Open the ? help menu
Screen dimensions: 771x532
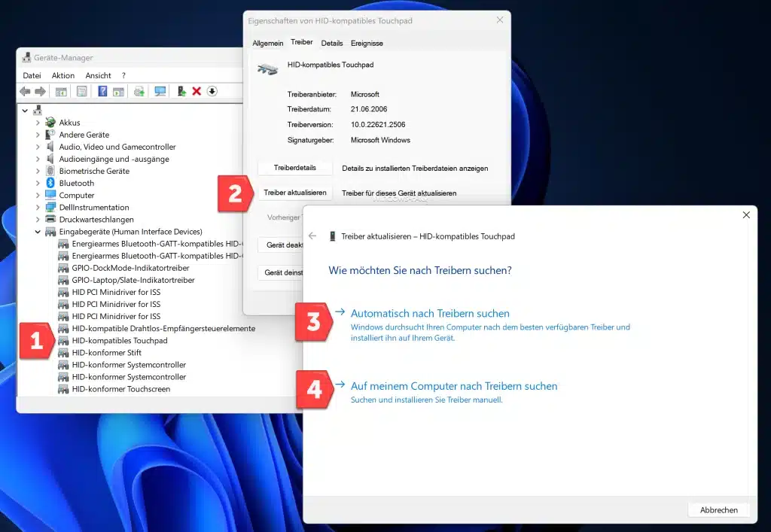pyautogui.click(x=123, y=76)
